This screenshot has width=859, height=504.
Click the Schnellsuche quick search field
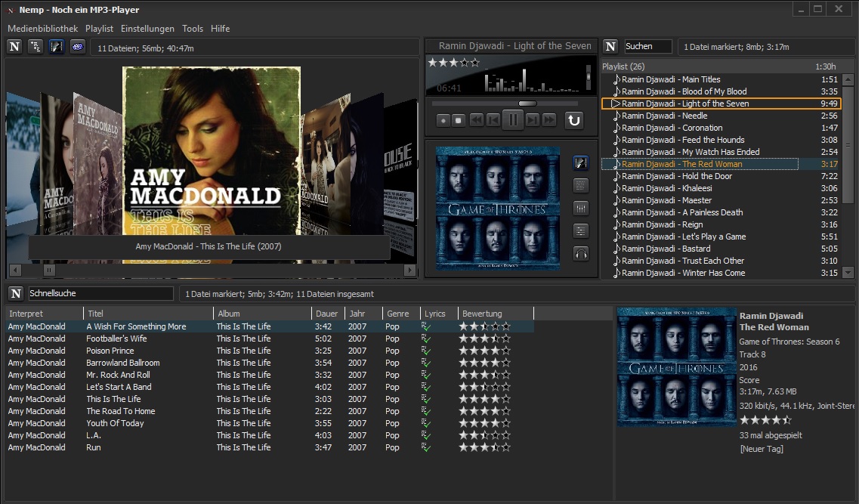click(100, 294)
